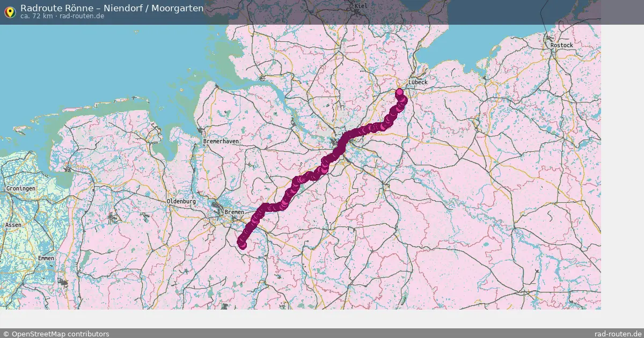Open the OpenStreetMap contributors attribution
Image resolution: width=644 pixels, height=338 pixels.
(56, 334)
